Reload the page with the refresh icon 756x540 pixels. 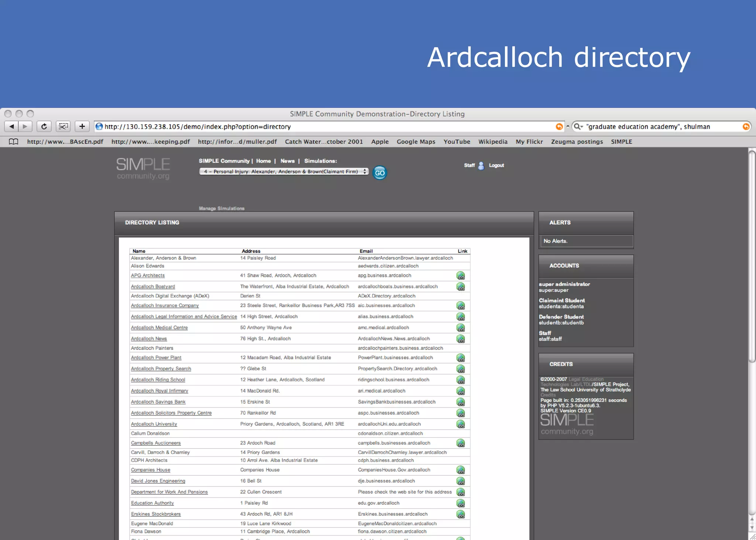pos(44,127)
